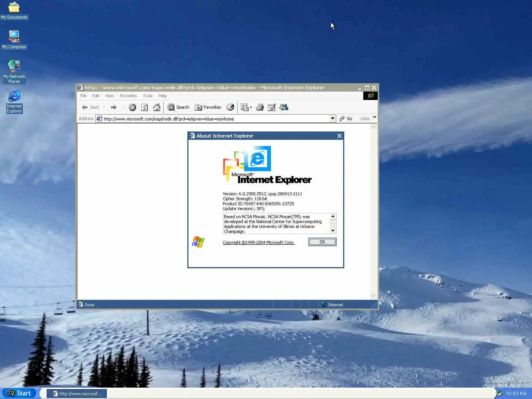
Task: Click the page icon in the Address bar
Action: [99, 119]
